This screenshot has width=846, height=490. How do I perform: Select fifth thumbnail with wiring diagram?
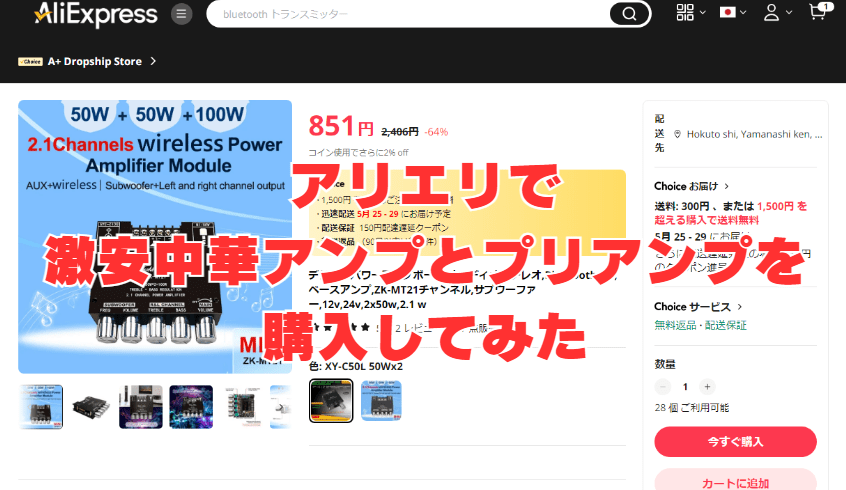click(241, 406)
